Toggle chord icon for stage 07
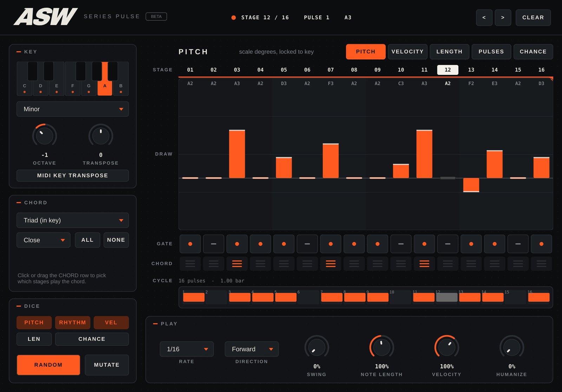562x392 pixels. 331,263
